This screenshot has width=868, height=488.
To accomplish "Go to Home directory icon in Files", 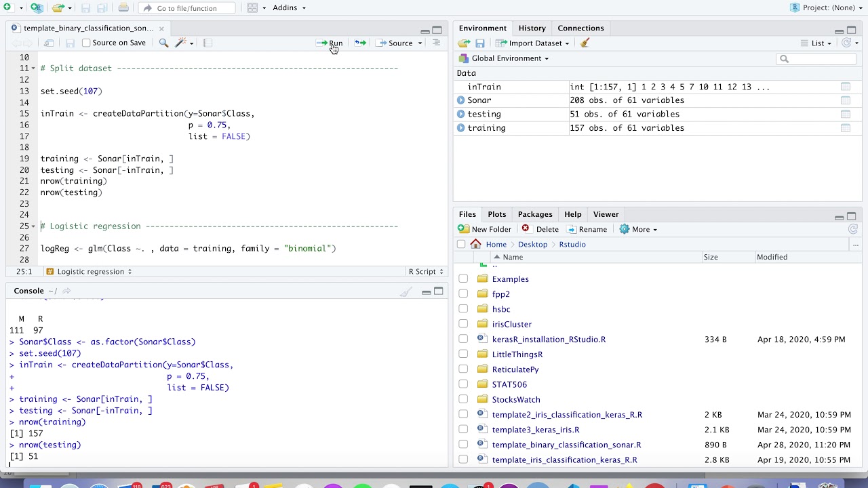I will pos(475,244).
